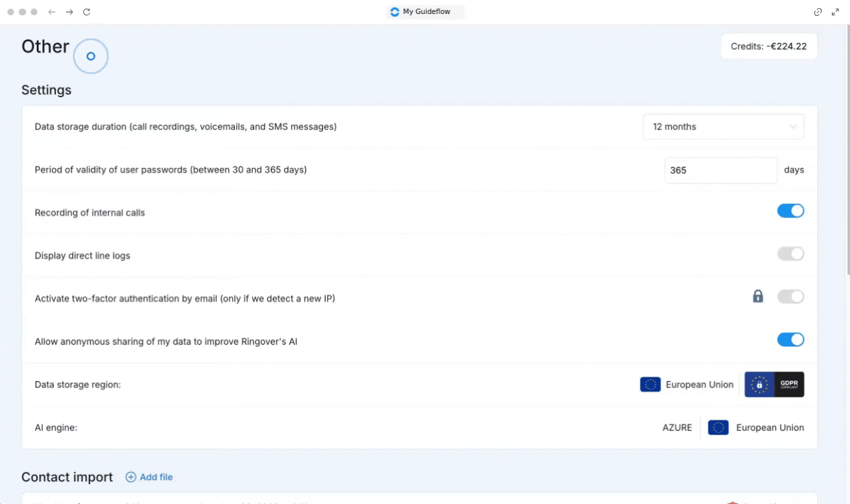Reload the page with the refresh icon
The image size is (850, 504).
87,12
